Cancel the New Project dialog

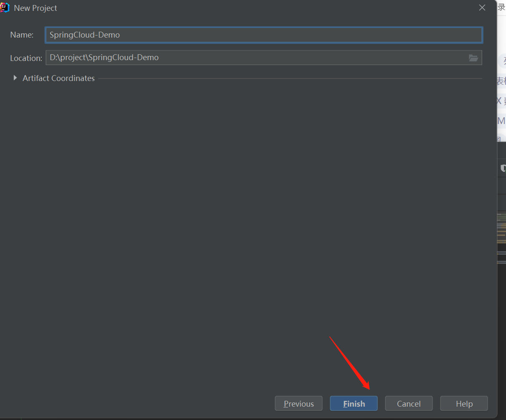click(409, 403)
